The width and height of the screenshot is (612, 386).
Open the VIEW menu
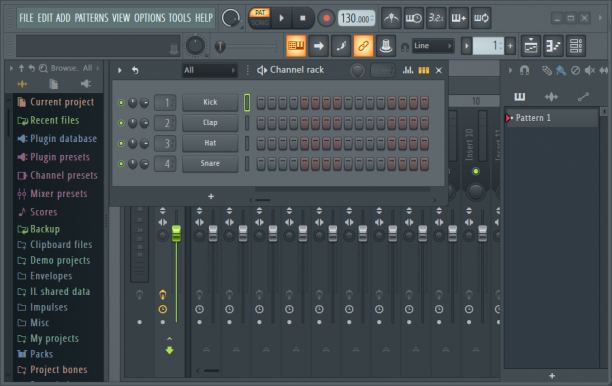121,18
